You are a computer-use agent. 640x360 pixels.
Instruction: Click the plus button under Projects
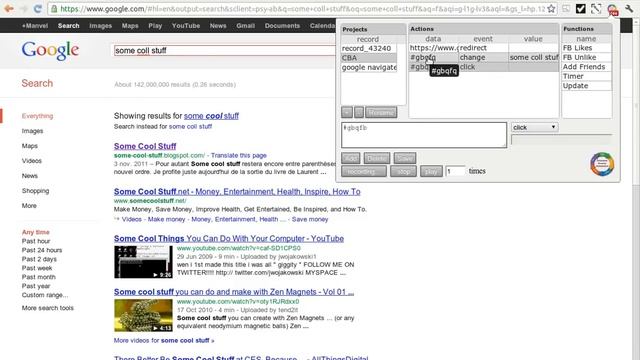point(347,112)
